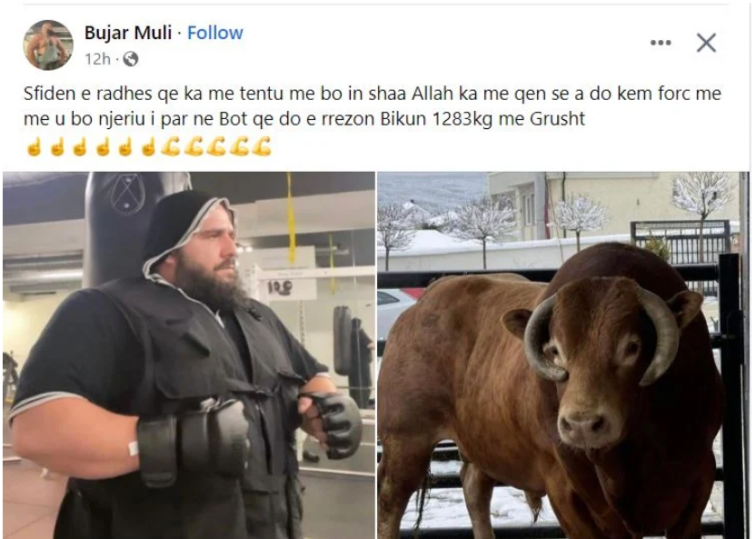Screen dimensions: 756x539
Task: Click the first word Sfiden in post
Action: click(50, 94)
